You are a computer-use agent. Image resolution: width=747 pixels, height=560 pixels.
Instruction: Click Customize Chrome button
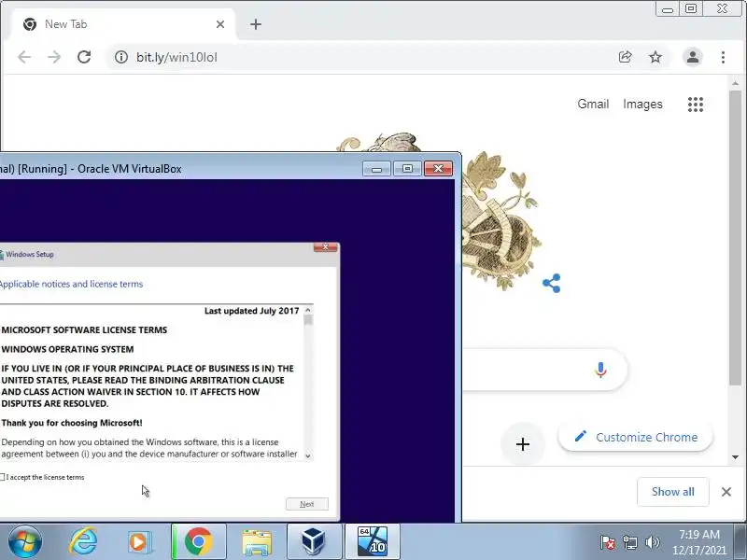point(636,437)
